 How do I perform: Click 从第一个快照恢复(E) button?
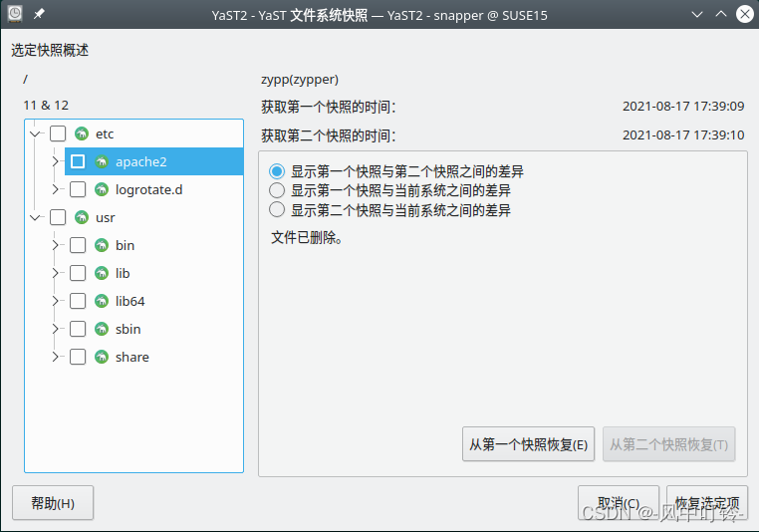(528, 444)
